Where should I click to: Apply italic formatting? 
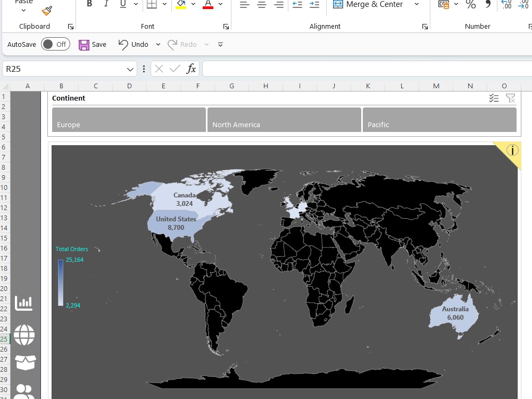[106, 4]
